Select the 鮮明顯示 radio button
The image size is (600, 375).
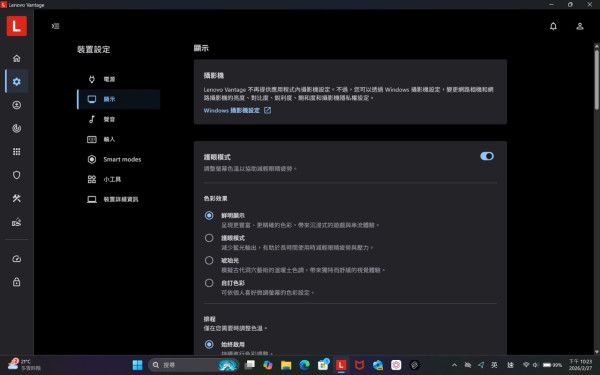pyautogui.click(x=209, y=215)
